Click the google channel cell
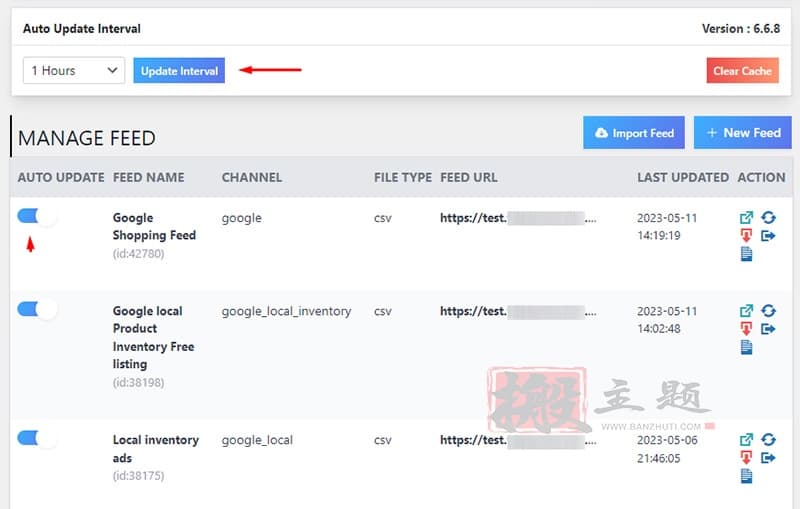This screenshot has width=800, height=509. pos(241,218)
